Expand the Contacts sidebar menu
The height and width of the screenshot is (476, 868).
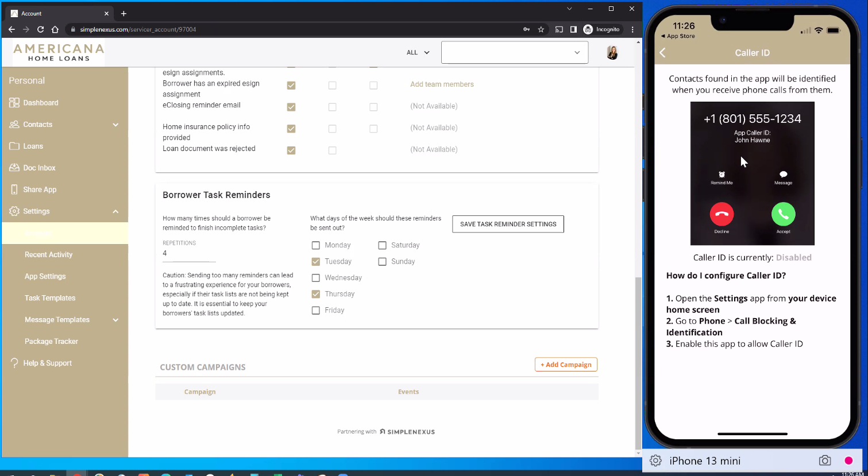coord(115,125)
